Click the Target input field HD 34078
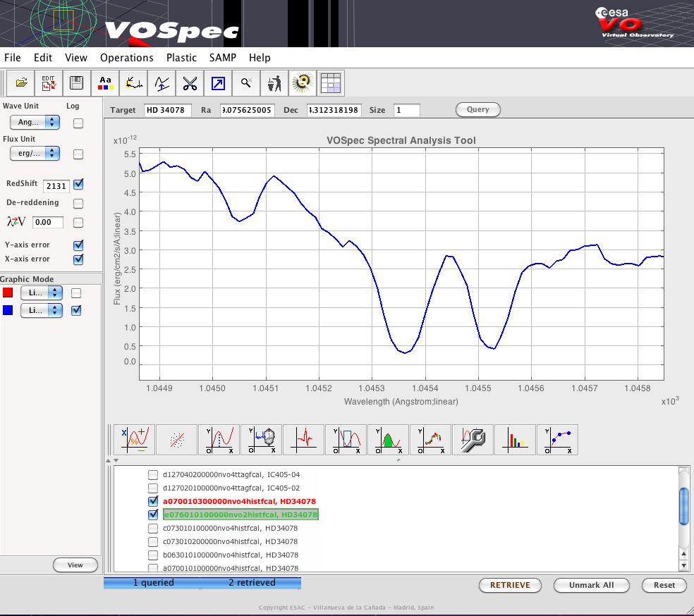 point(167,110)
